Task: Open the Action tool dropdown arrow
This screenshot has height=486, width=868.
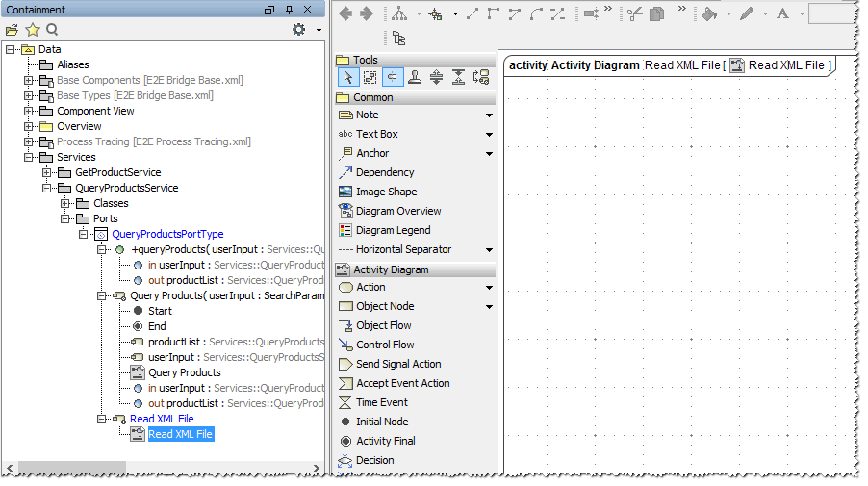Action: (x=489, y=288)
